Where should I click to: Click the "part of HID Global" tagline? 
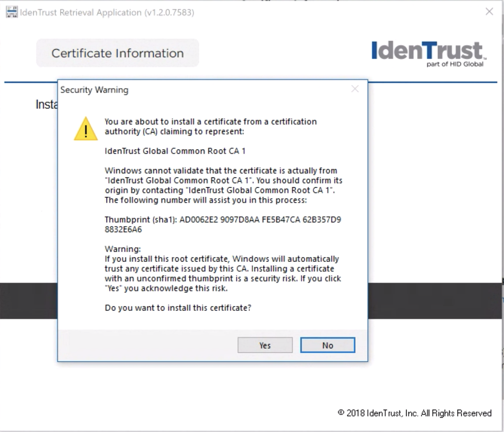pyautogui.click(x=455, y=64)
